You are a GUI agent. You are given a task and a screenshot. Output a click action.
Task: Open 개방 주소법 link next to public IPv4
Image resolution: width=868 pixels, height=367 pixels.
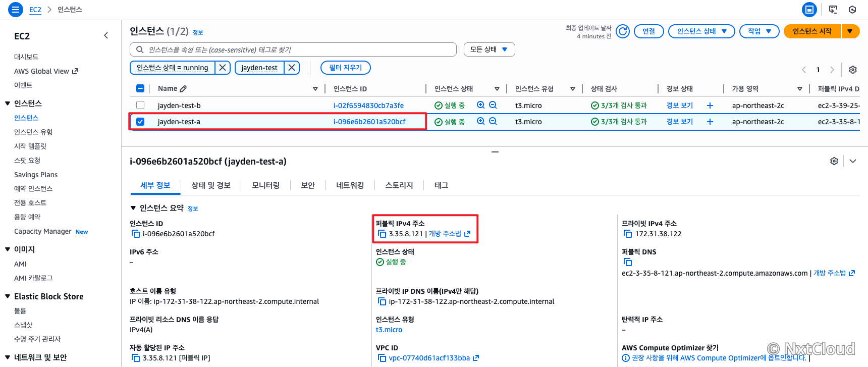[450, 234]
